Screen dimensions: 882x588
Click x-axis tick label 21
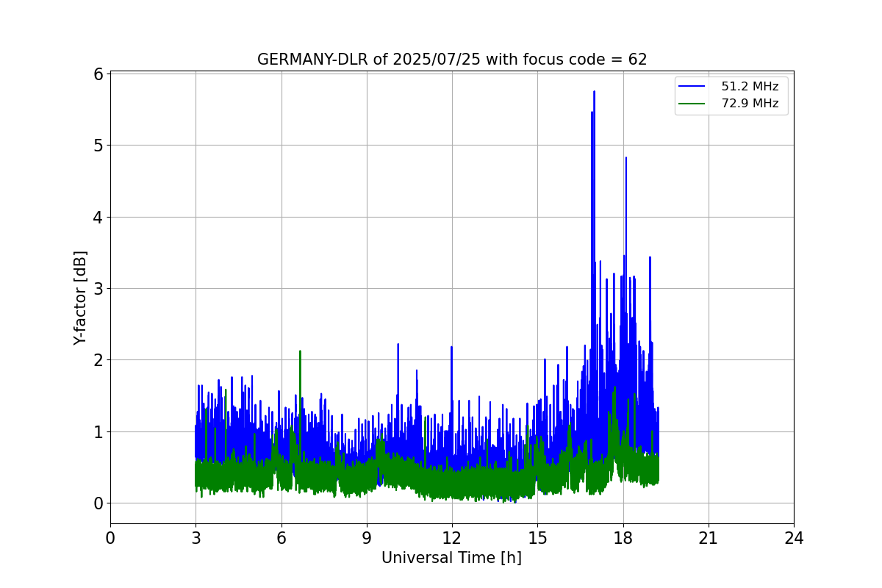tap(708, 539)
